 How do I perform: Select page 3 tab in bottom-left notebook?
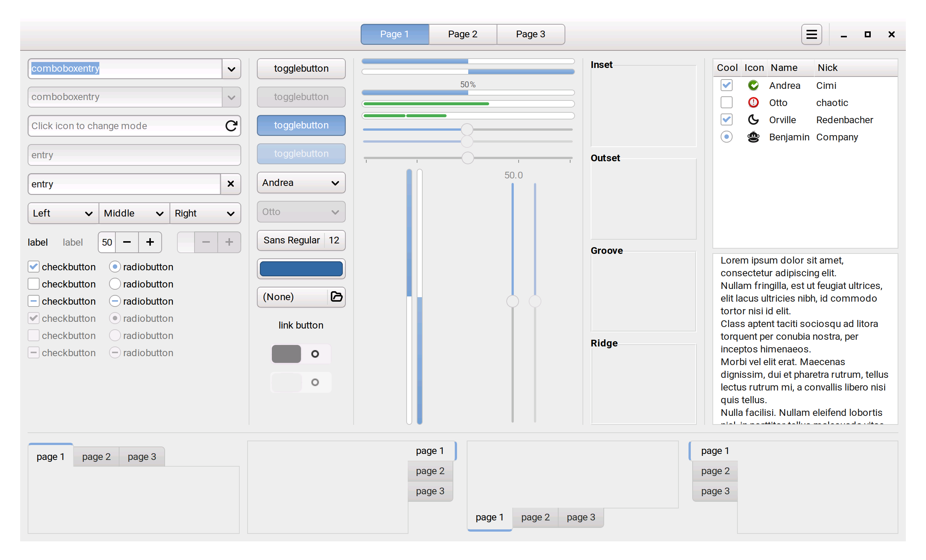[x=142, y=456]
